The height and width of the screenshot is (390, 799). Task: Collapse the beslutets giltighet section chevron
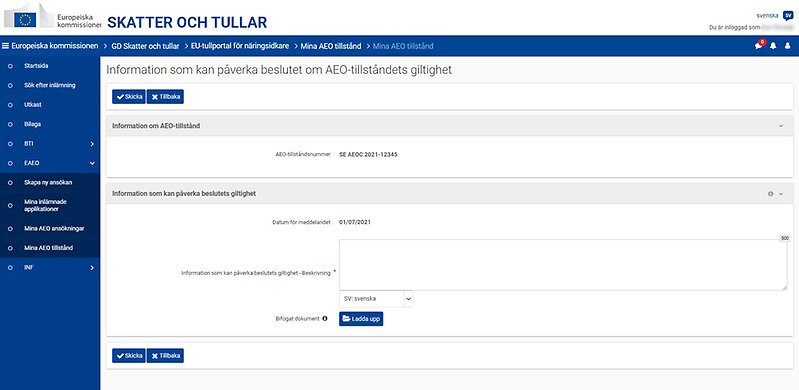coord(781,194)
